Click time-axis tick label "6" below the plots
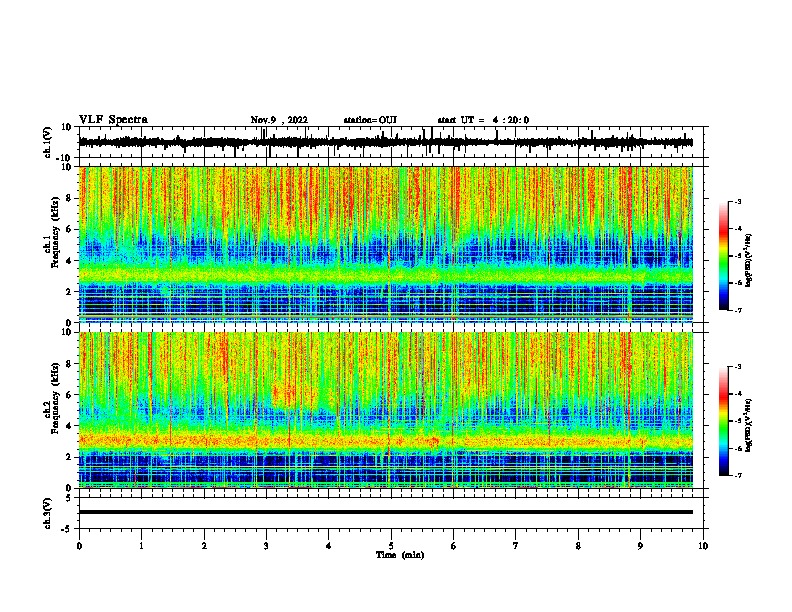Screen dimensions: 792x612 454,546
